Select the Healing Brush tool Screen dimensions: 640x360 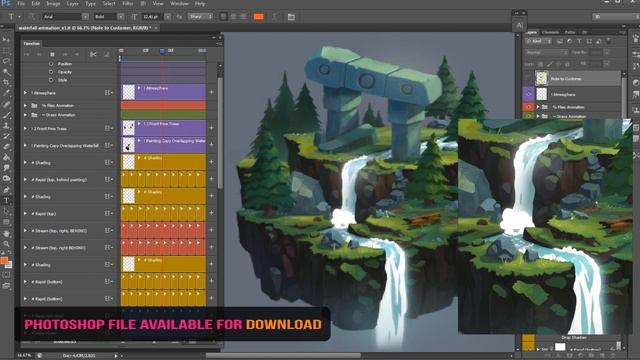[6, 104]
